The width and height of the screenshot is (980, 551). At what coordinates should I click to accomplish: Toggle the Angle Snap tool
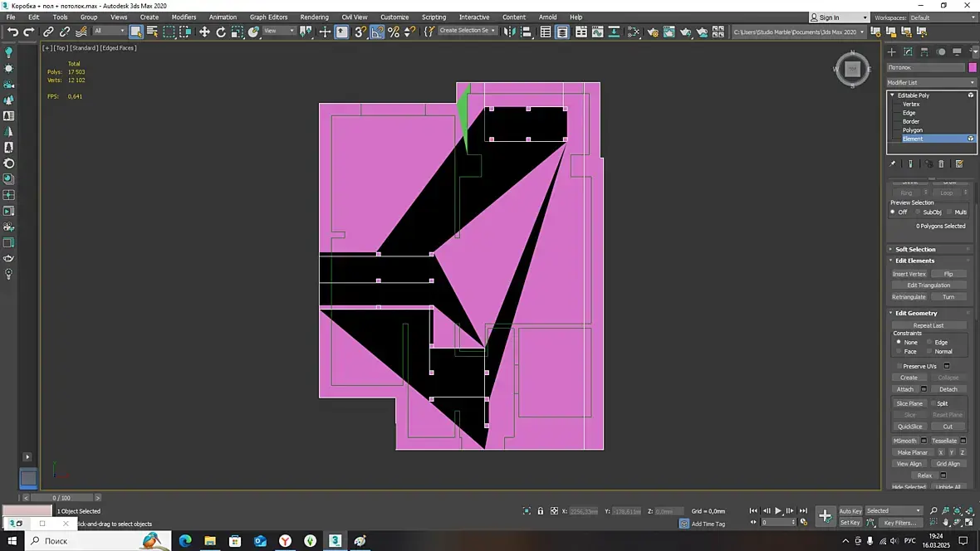coord(377,32)
